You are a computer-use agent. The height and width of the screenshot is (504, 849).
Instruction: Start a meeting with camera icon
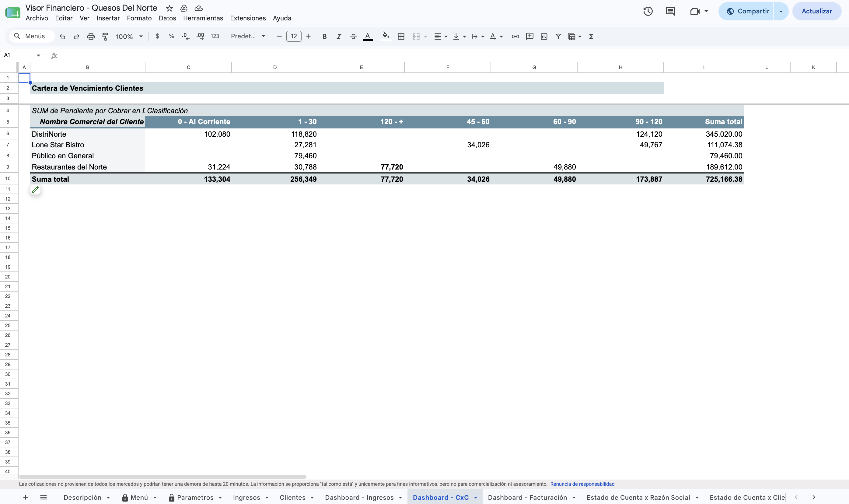coord(695,11)
